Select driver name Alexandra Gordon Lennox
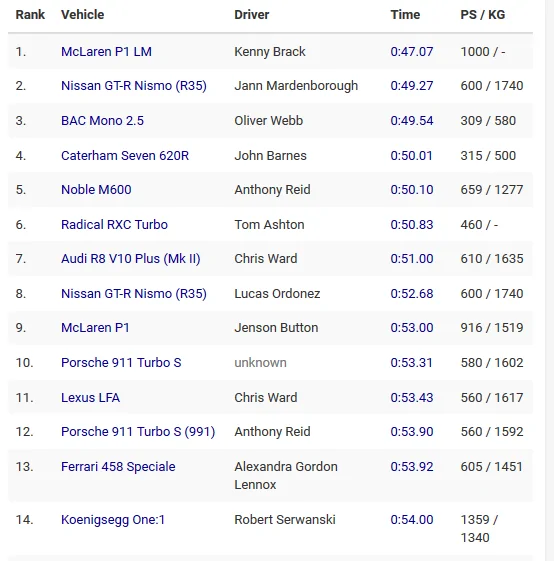This screenshot has width=554, height=561. (286, 476)
